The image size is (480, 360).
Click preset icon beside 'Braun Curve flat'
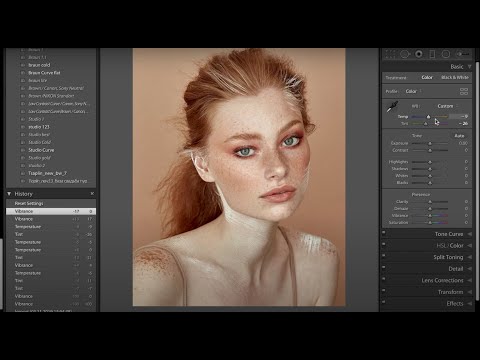point(23,73)
